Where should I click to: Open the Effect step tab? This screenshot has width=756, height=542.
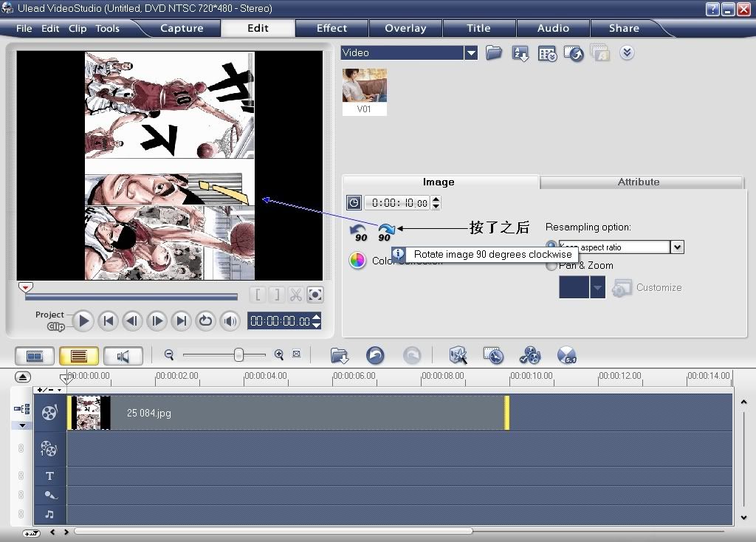pos(331,28)
